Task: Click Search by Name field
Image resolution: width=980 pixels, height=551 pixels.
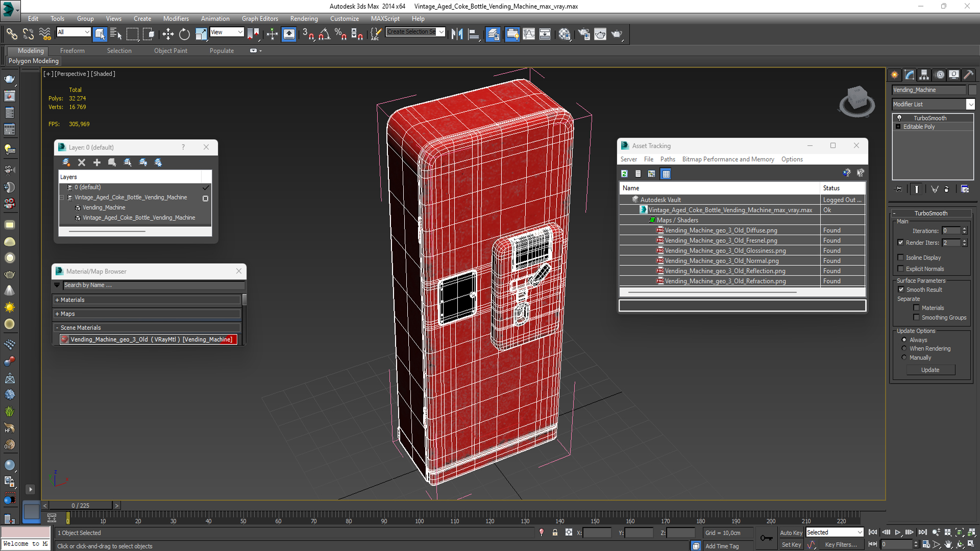Action: 153,285
